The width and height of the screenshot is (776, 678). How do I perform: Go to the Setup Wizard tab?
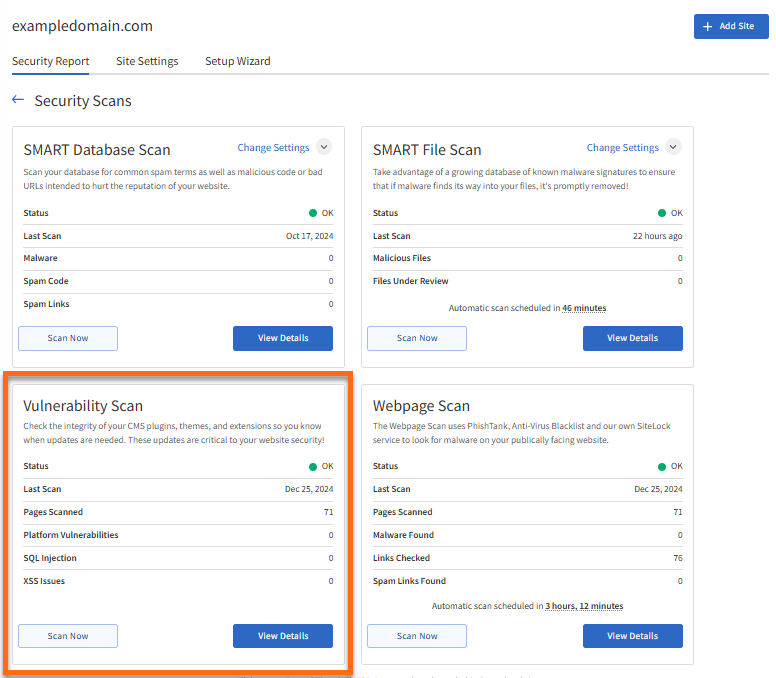(237, 61)
